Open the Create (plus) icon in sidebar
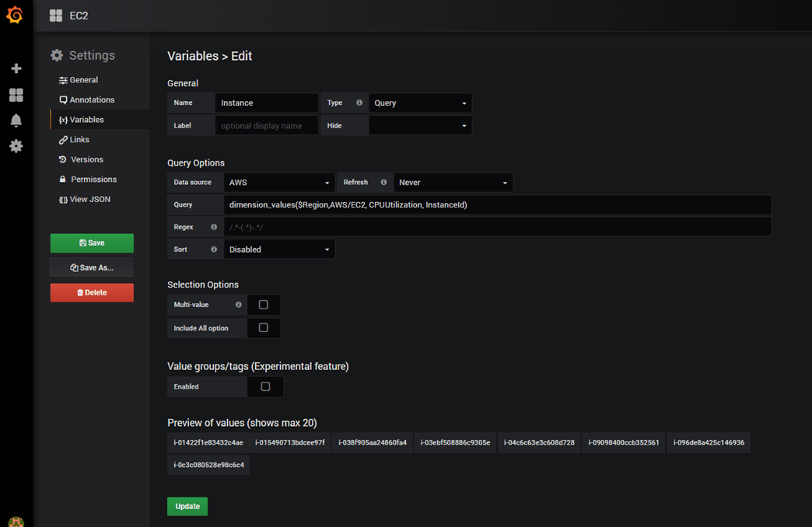 click(x=16, y=68)
